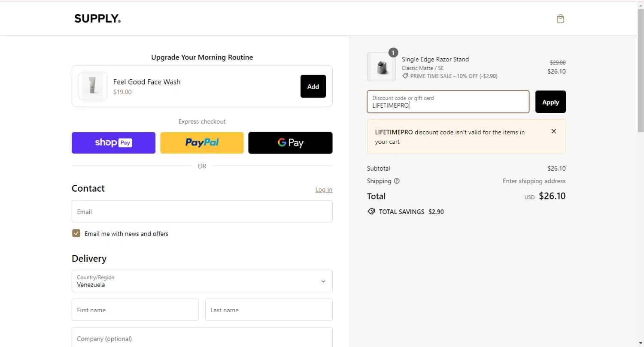
Task: Uncheck Email me with news and offers
Action: coord(76,233)
